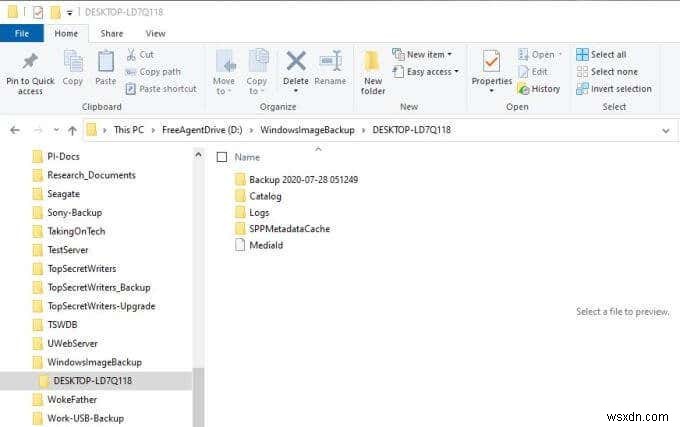The width and height of the screenshot is (680, 427).
Task: Open the Move to command
Action: [x=224, y=72]
